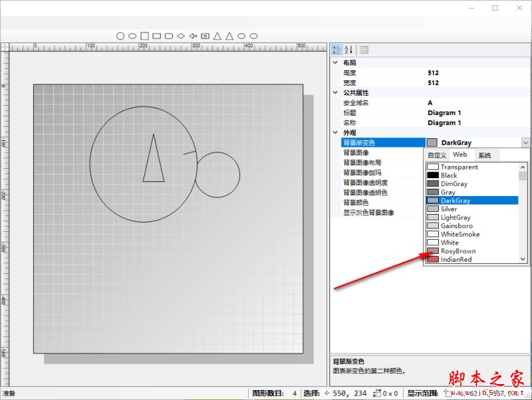Select the 背景图像透明色 property row
Image resolution: width=532 pixels, height=400 pixels.
[x=384, y=193]
